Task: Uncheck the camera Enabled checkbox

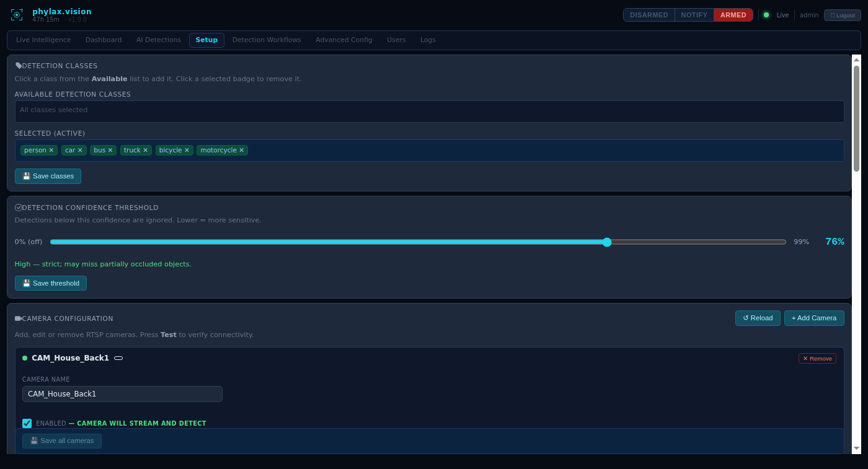Action: point(27,424)
